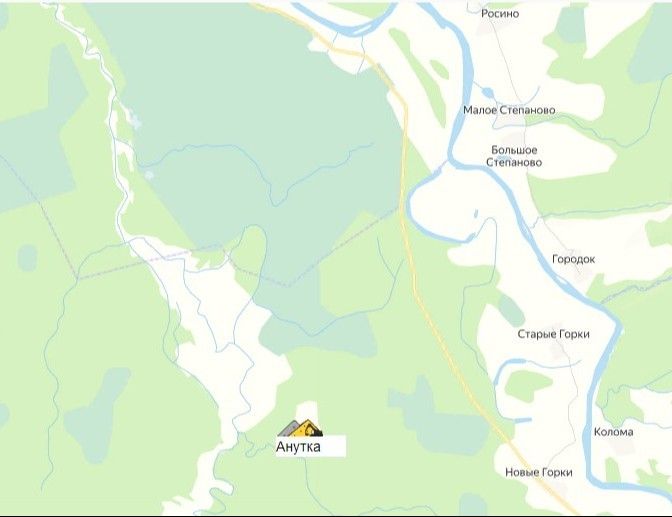
Task: Click the Городок settlement label
Action: (x=573, y=259)
